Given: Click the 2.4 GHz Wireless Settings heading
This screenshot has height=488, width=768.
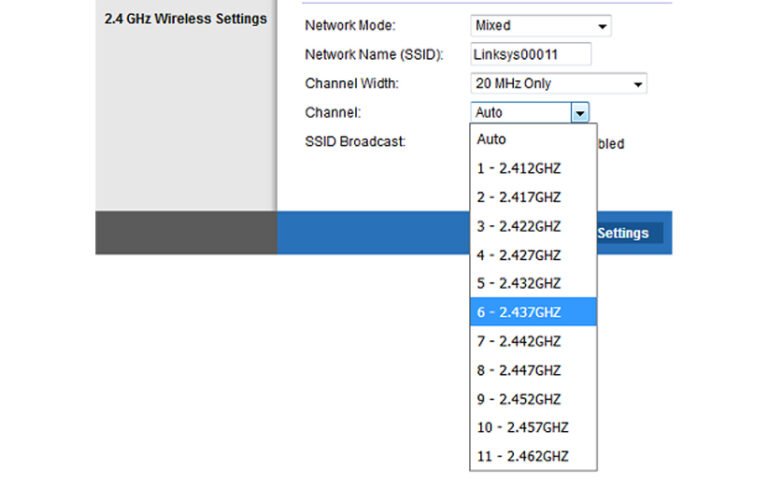Looking at the screenshot, I should click(x=185, y=19).
